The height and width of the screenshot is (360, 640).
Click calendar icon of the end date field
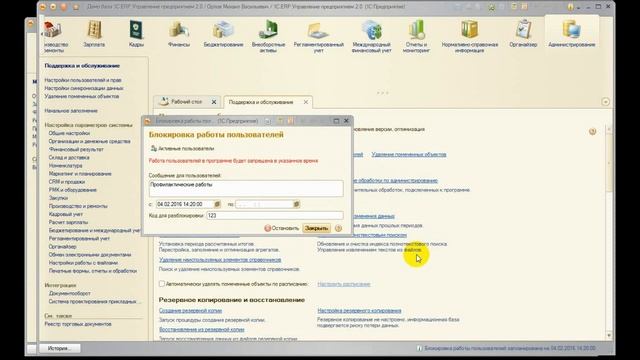(296, 204)
